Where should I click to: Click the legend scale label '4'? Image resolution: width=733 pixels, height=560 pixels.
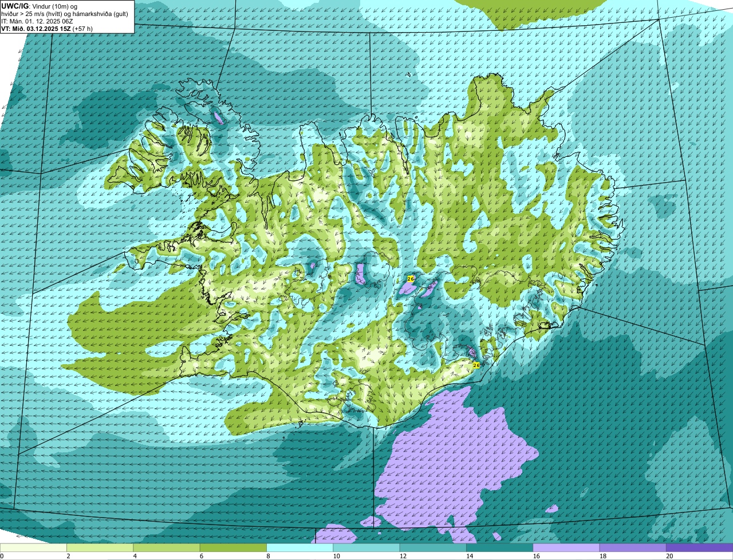(x=135, y=556)
